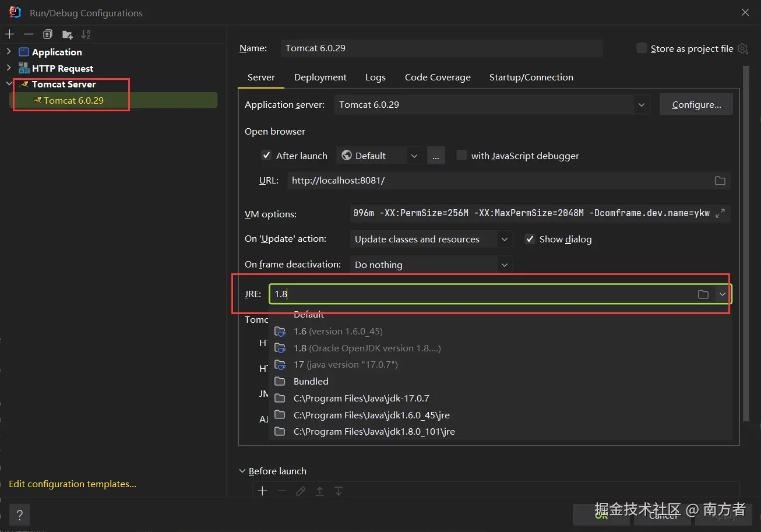The image size is (761, 532).
Task: Select jdk1.8.0_101\jre path option
Action: [500, 432]
